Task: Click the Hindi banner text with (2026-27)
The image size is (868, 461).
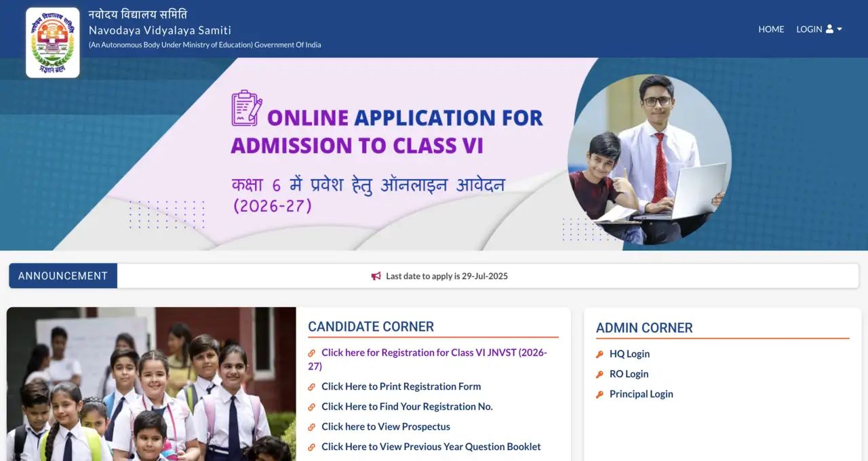Action: (x=368, y=195)
